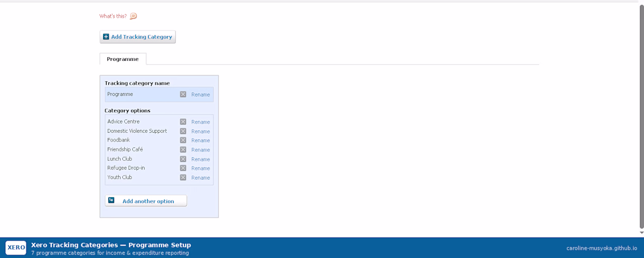644x258 pixels.
Task: Delete the Domestic Violence Support option
Action: click(x=183, y=131)
